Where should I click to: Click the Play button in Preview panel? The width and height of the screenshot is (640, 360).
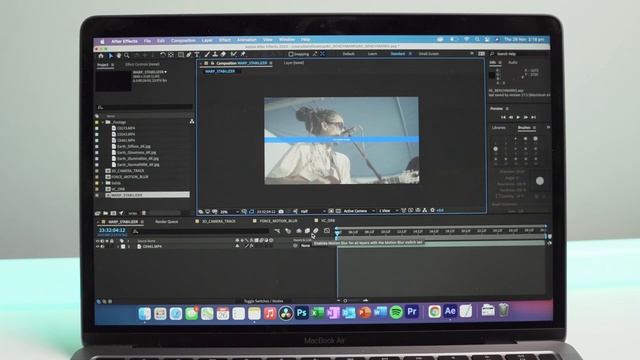tap(518, 118)
